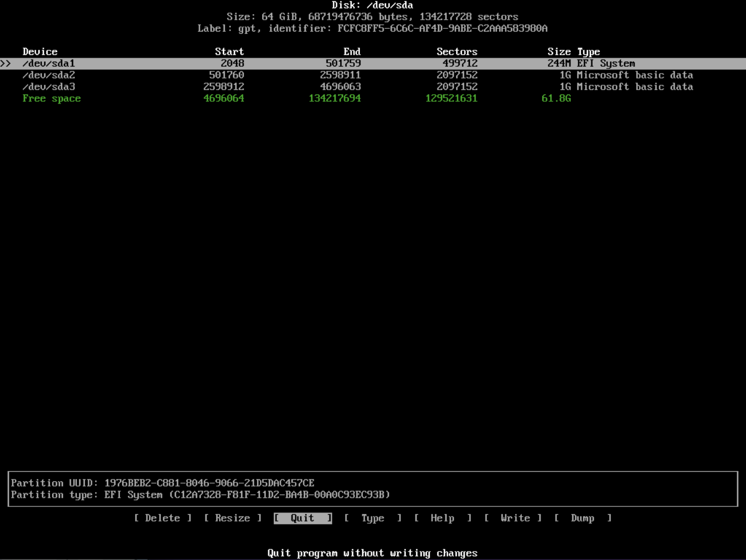Screen dimensions: 746x560
Task: Choose the Resize option
Action: 233,518
